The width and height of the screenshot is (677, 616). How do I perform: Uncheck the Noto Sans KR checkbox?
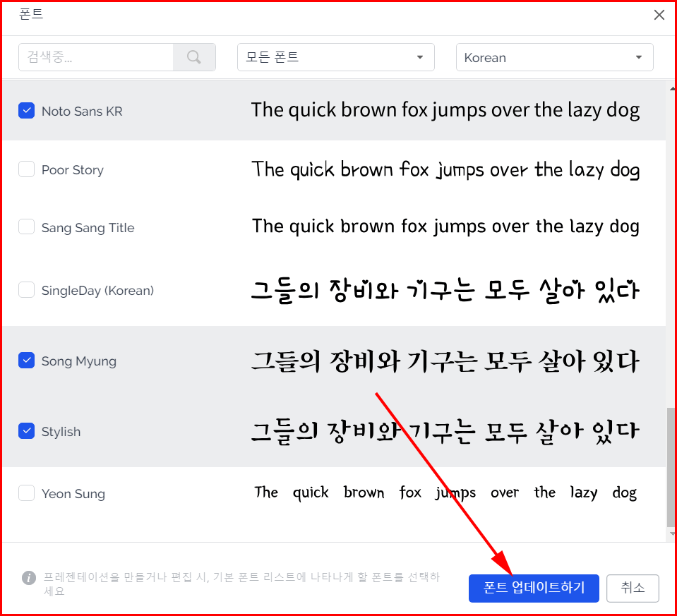[x=26, y=111]
